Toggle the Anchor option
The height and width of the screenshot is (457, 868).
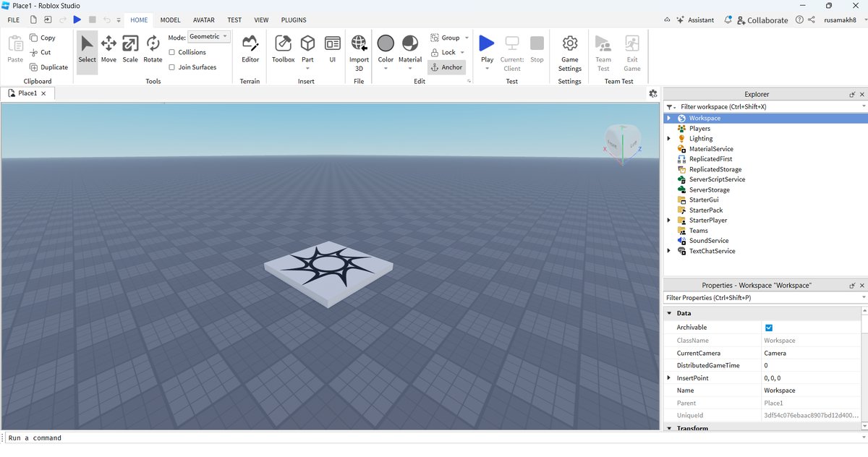[x=446, y=67]
